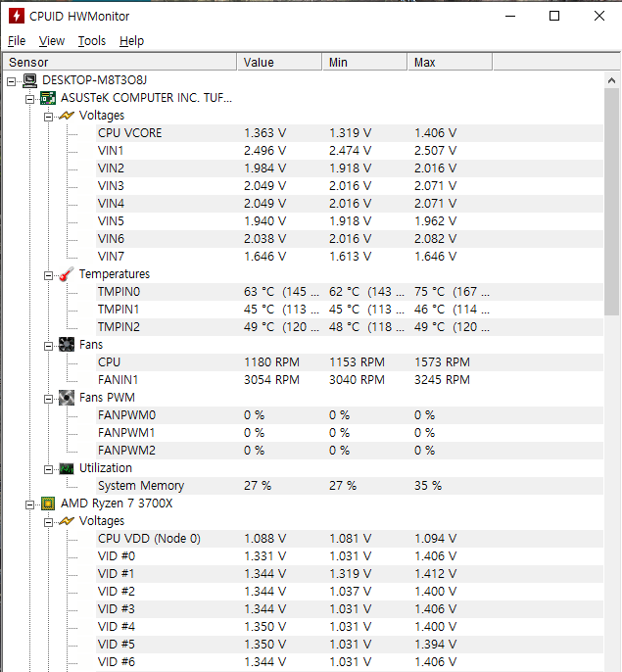The height and width of the screenshot is (672, 622).
Task: Collapse the motherboard Voltages group
Action: (48, 117)
